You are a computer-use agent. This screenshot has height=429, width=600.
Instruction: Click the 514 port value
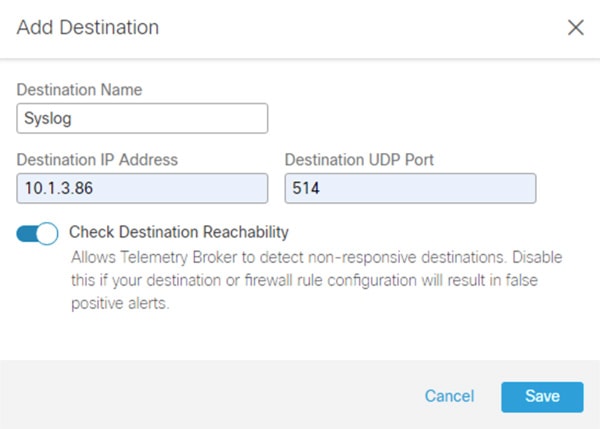click(x=306, y=188)
